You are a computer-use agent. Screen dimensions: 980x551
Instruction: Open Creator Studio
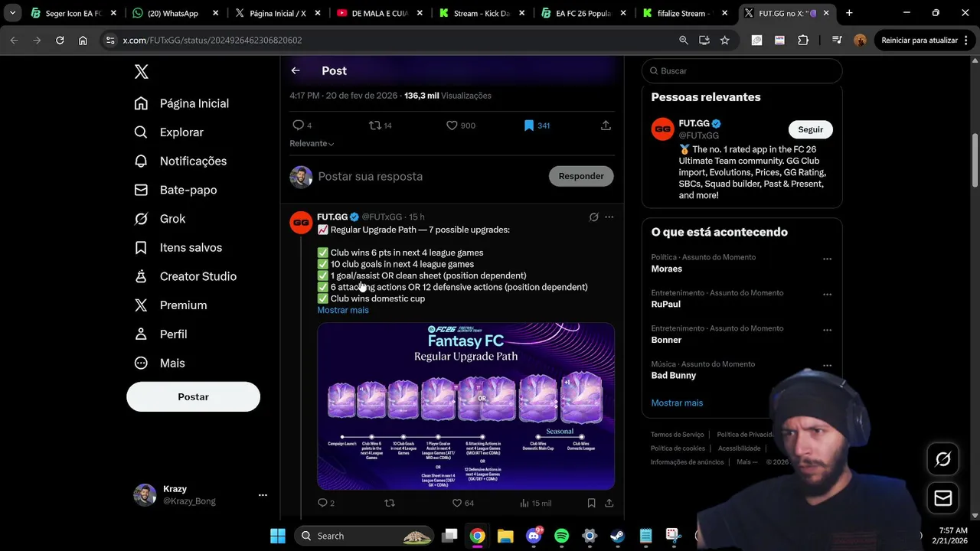pos(185,276)
